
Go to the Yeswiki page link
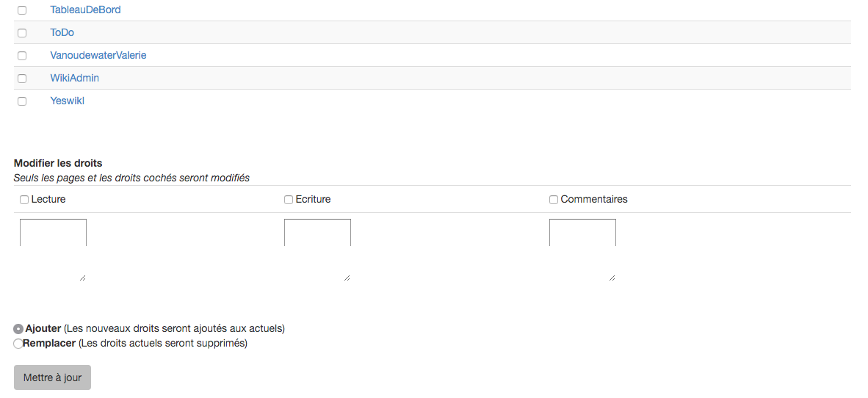pos(67,101)
